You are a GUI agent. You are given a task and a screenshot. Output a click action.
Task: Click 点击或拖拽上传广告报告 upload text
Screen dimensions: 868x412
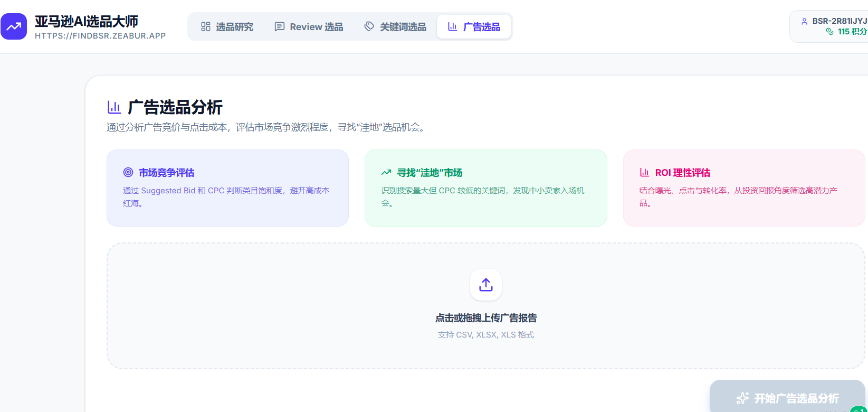click(x=485, y=318)
